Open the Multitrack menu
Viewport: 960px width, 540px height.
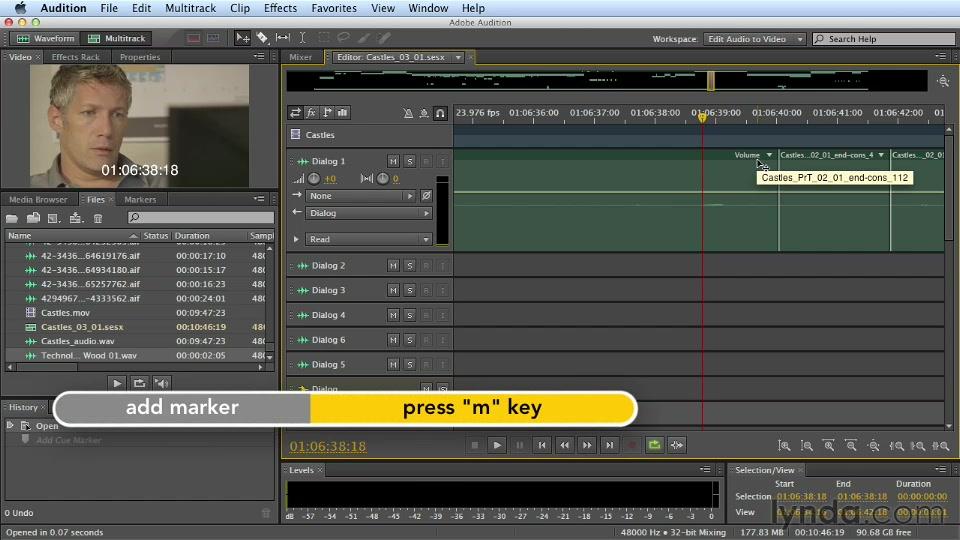[x=190, y=8]
